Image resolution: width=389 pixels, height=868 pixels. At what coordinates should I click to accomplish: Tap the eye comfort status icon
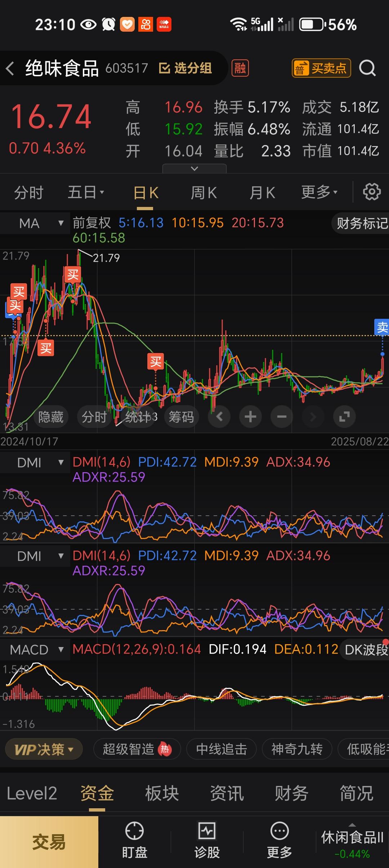pyautogui.click(x=88, y=24)
